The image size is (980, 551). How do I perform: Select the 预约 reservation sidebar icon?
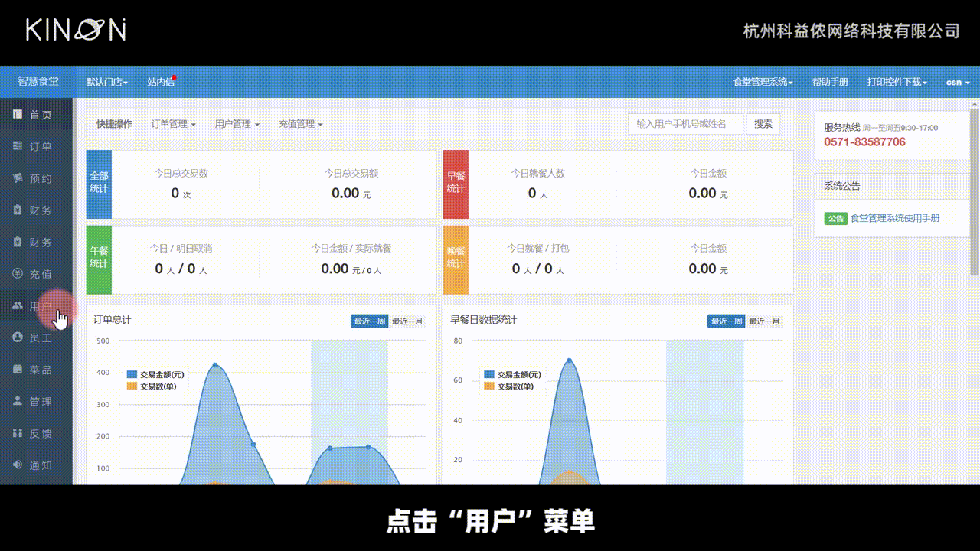(18, 178)
